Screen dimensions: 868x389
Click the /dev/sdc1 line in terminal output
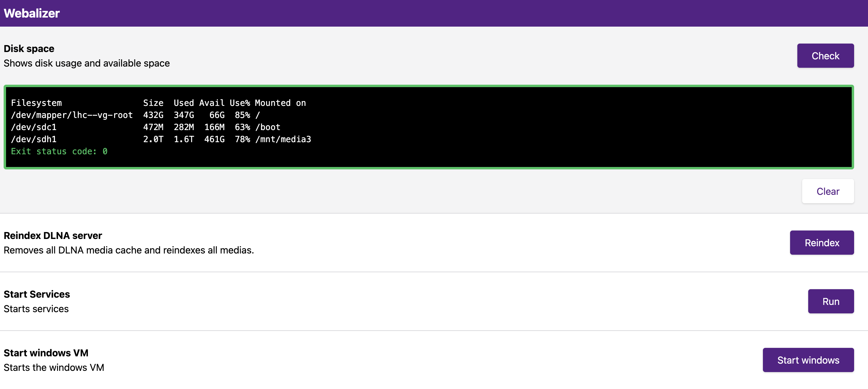click(34, 128)
